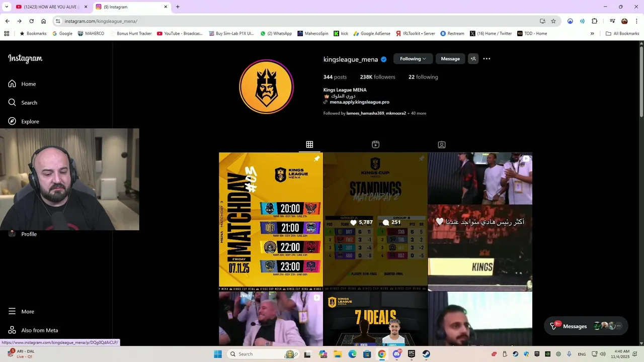Open Also from Meta sidebar item
This screenshot has width=644, height=362.
click(x=33, y=330)
